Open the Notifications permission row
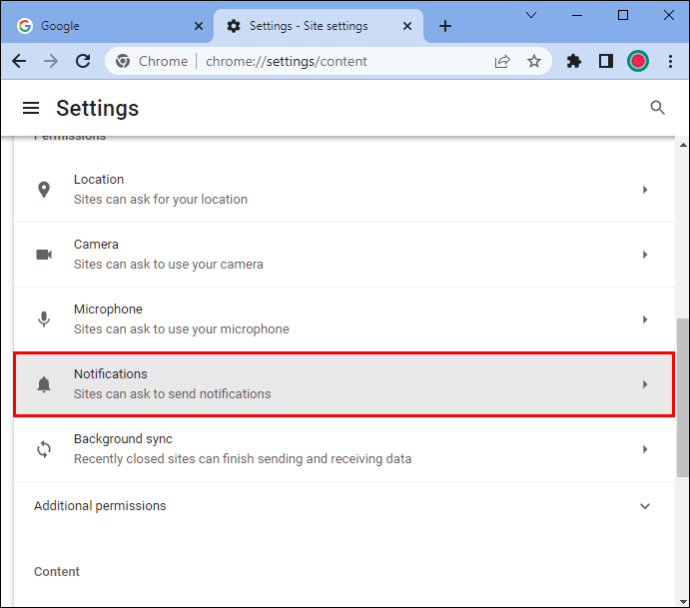The width and height of the screenshot is (690, 608). coord(344,384)
